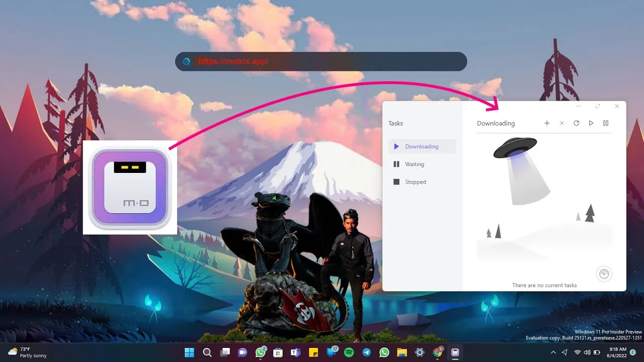Refresh the Motrix task list
644x362 pixels.
click(x=577, y=123)
